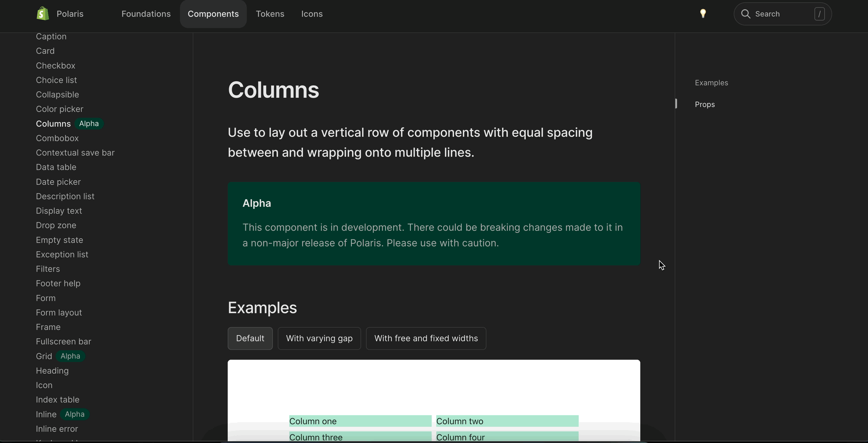Viewport: 868px width, 443px height.
Task: Open the Combobox component page
Action: [57, 138]
